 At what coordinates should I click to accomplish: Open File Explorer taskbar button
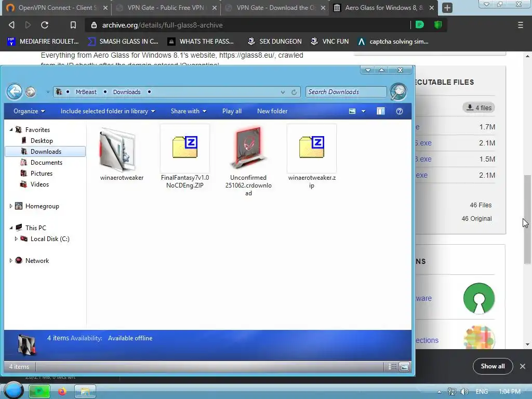[x=85, y=392]
